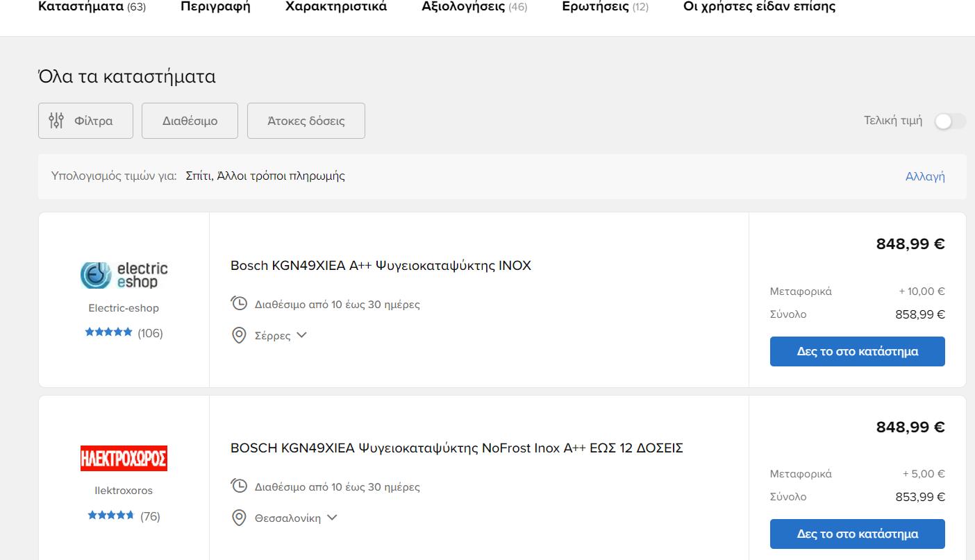Open the Electric-eshop logo
This screenshot has height=560, width=975.
[124, 275]
